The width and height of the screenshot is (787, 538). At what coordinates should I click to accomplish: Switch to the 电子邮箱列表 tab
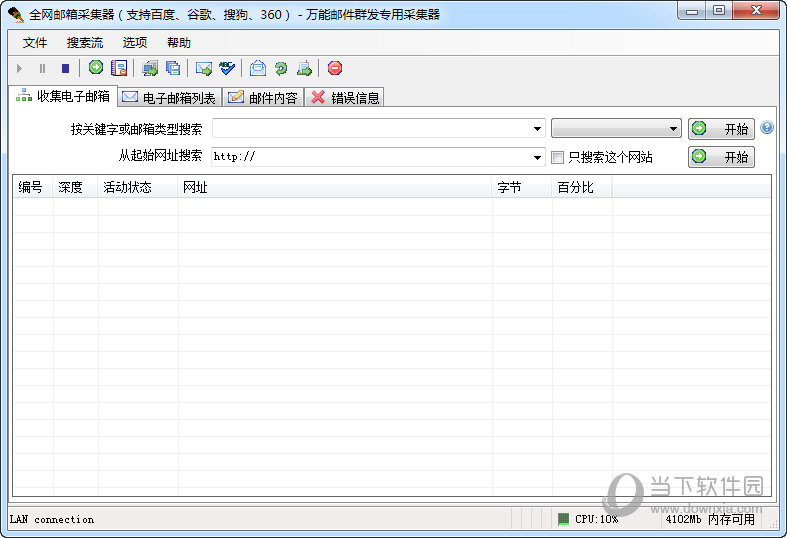[170, 97]
